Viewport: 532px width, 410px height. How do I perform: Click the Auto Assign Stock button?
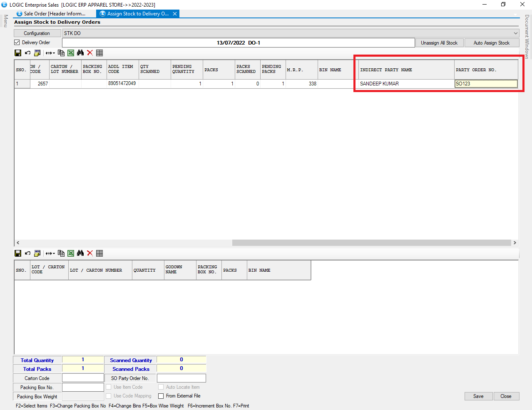491,43
